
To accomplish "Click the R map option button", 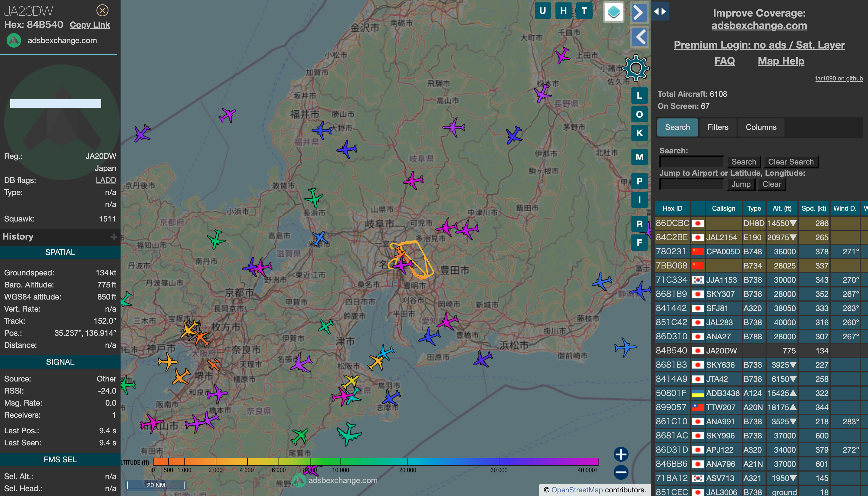I will click(x=640, y=224).
